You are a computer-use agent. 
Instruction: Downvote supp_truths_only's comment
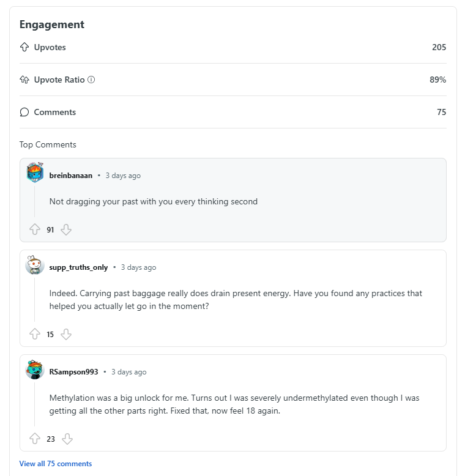click(x=66, y=334)
